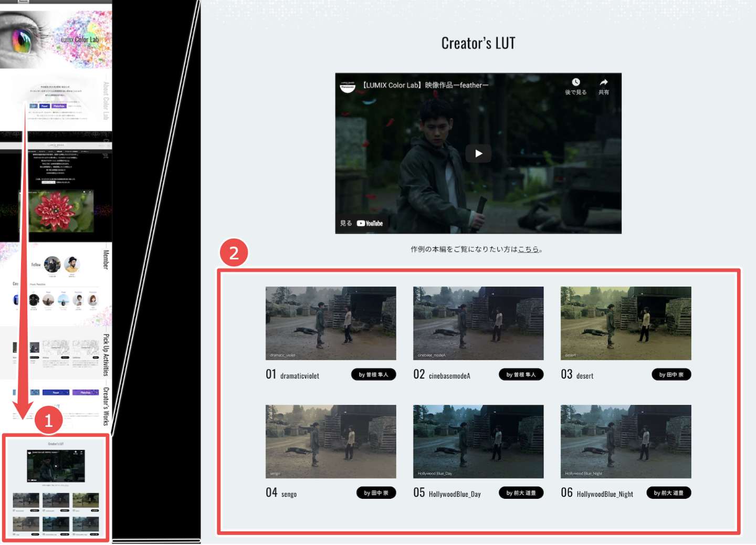Open the 01 dramaticviolet preview thumbnail
This screenshot has width=756, height=545.
pos(331,323)
